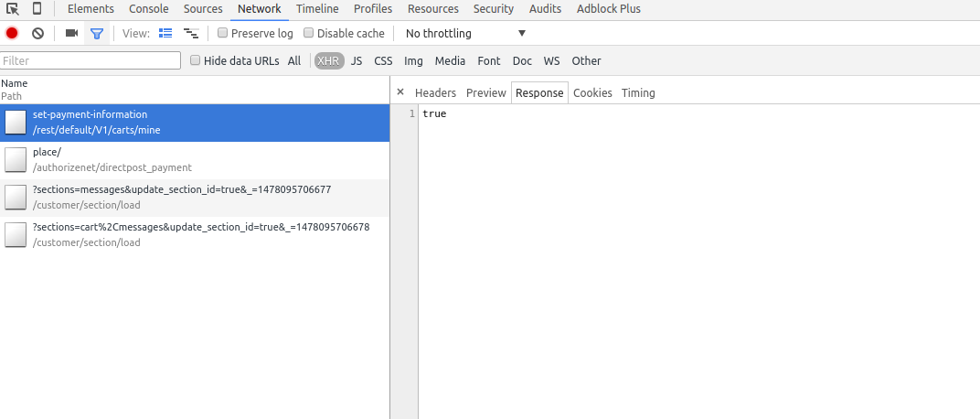Select the Network panel tab
The width and height of the screenshot is (980, 419).
(x=260, y=9)
